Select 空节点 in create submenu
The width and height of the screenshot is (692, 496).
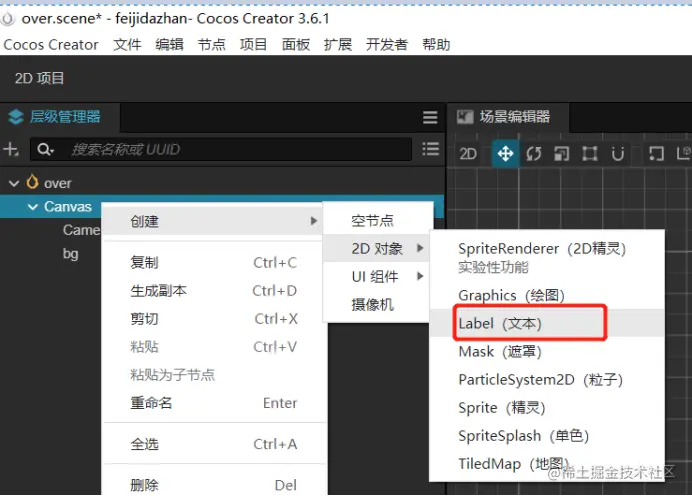(378, 220)
